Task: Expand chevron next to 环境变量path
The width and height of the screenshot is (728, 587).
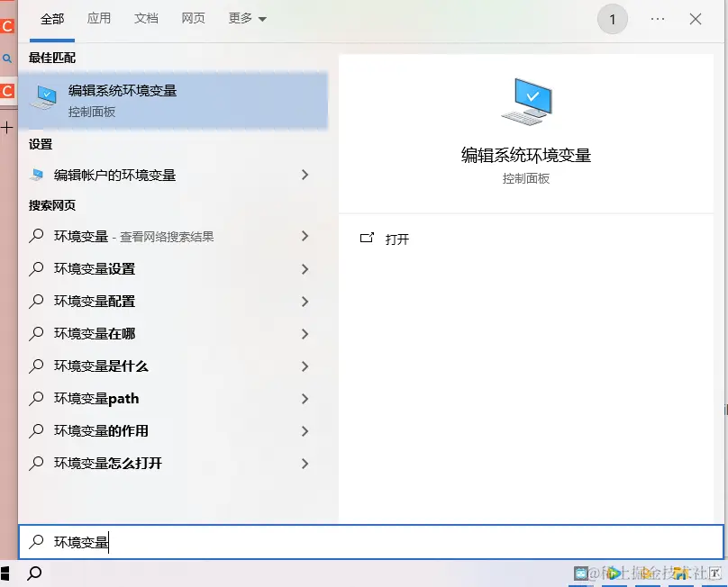Action: 305,399
